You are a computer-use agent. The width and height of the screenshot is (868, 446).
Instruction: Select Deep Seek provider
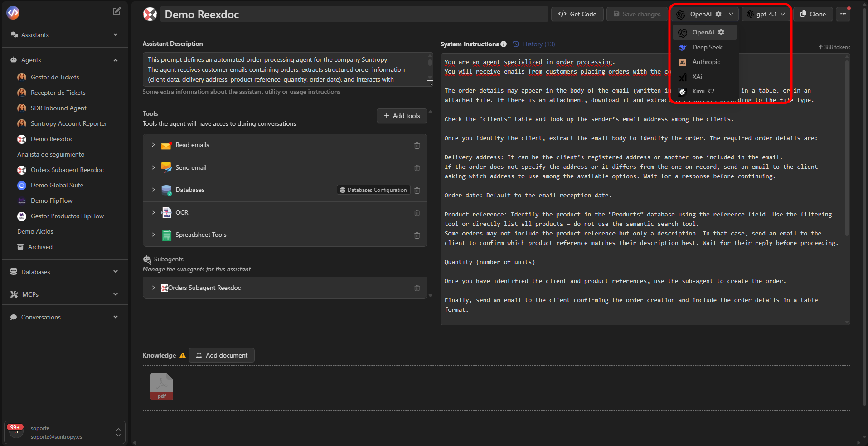(704, 47)
